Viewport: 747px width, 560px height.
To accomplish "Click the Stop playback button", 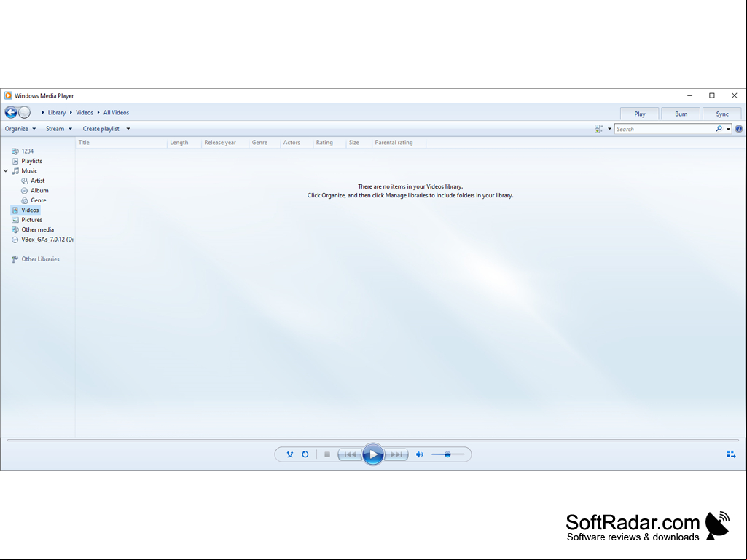I will [327, 454].
